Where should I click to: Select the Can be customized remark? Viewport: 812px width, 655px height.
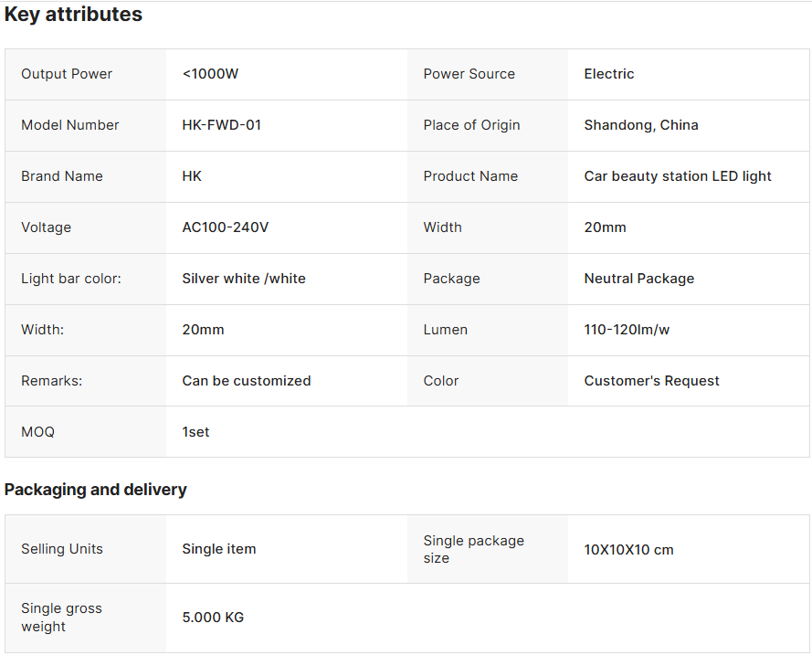click(x=247, y=381)
